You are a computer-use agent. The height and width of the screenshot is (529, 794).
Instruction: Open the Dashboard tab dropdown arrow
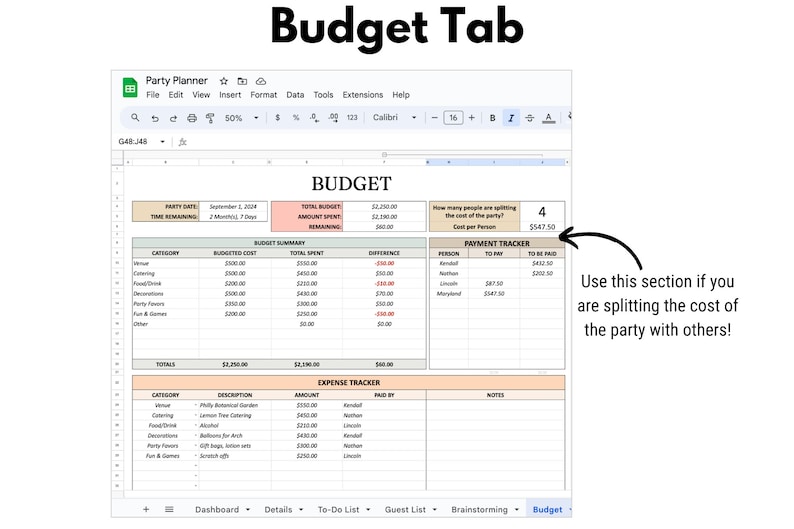(x=248, y=510)
